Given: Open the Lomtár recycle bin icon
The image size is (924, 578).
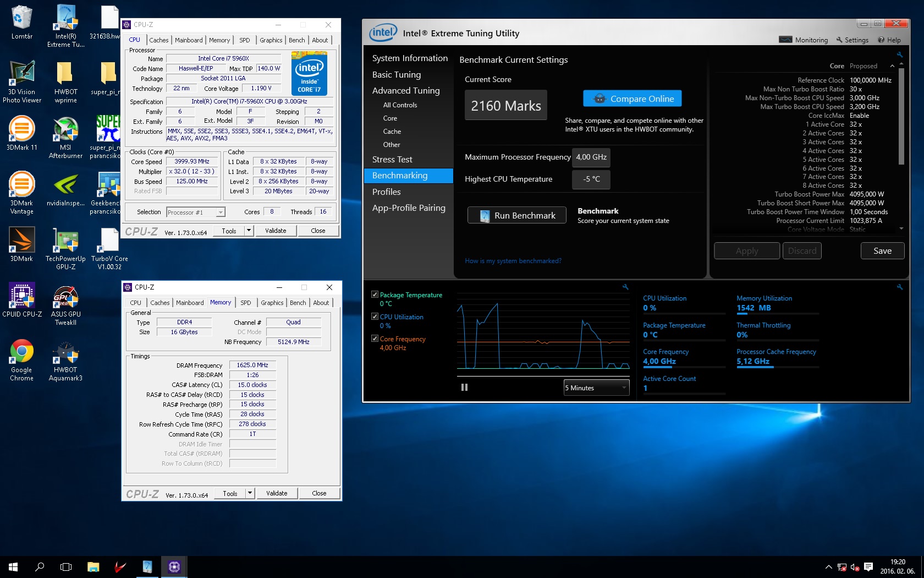Looking at the screenshot, I should pos(21,23).
